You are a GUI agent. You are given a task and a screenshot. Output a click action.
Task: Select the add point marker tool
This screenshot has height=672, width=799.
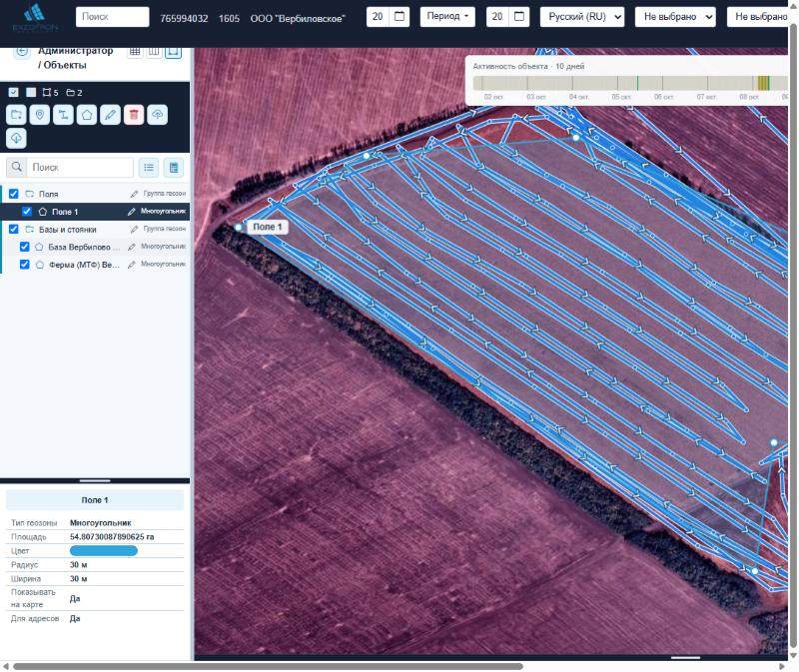click(40, 115)
